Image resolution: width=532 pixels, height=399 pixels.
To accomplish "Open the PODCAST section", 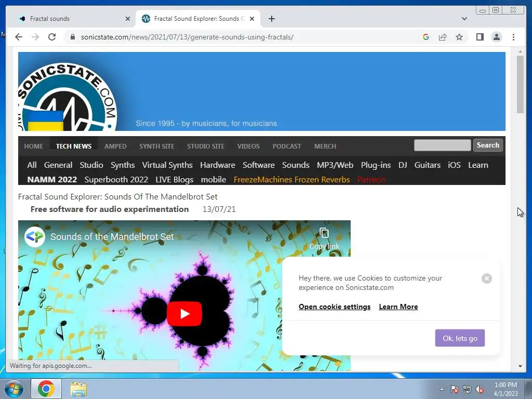I will pyautogui.click(x=287, y=146).
